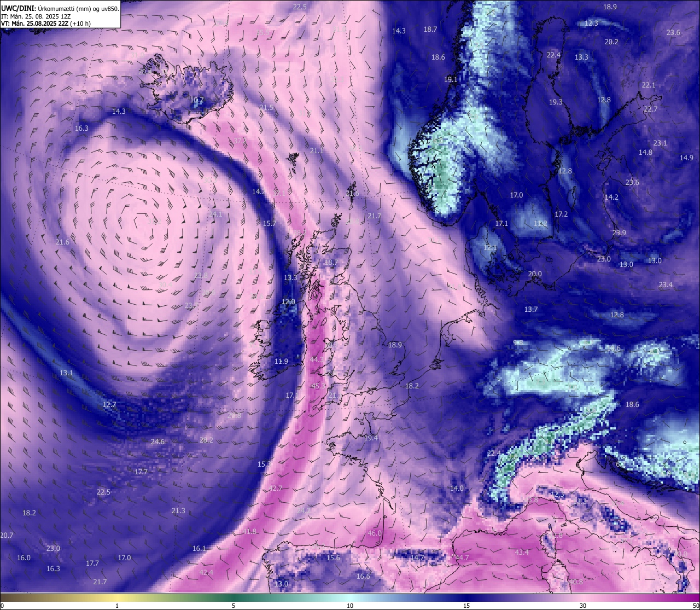The height and width of the screenshot is (610, 700).
Task: Click the "(+10 h)" forecast offset text
Action: click(80, 24)
